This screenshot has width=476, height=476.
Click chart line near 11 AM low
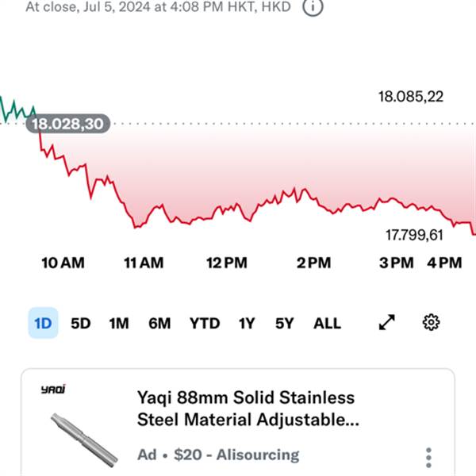point(136,226)
